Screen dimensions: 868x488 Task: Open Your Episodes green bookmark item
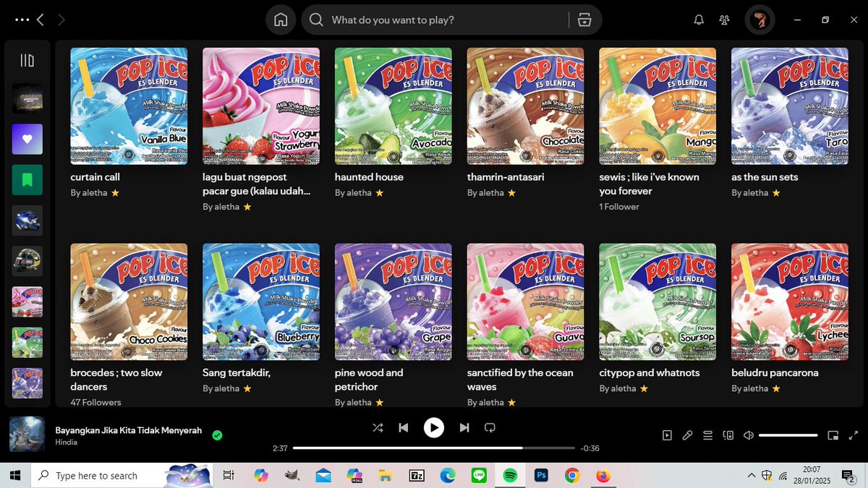27,179
